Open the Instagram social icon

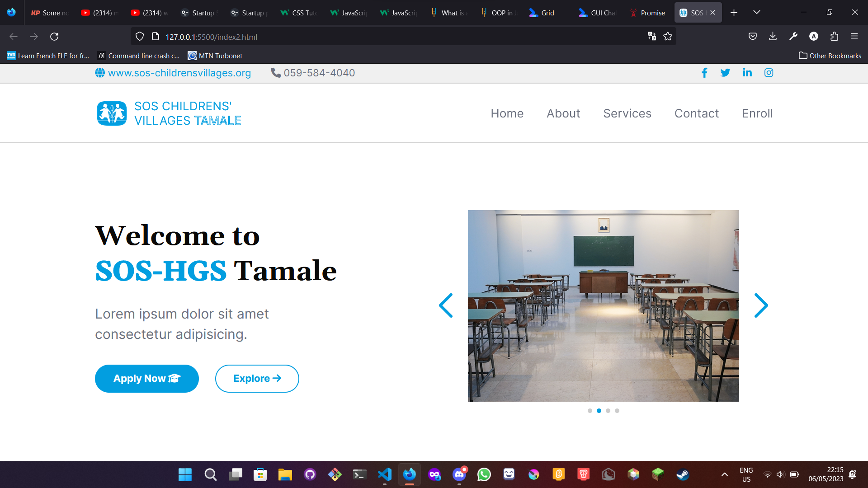click(x=769, y=73)
